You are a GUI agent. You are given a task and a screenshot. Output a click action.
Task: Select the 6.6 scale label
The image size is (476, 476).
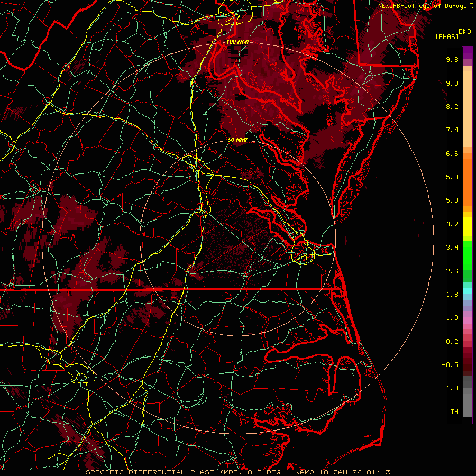coord(452,153)
